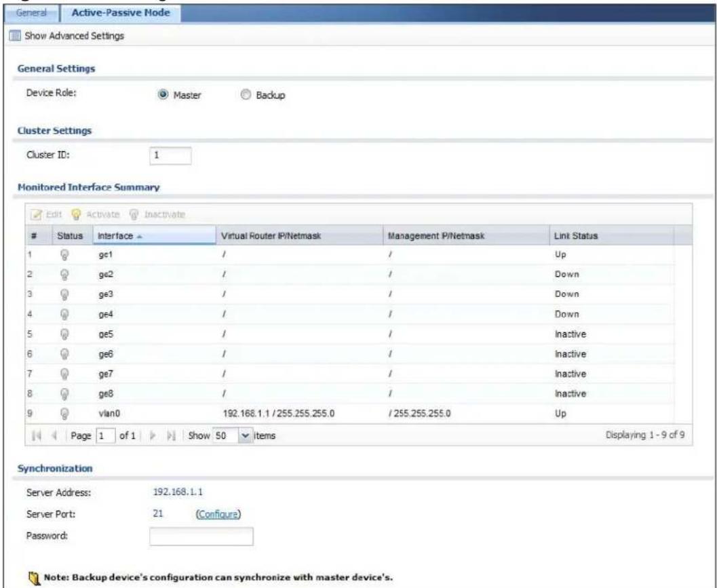Click the Inactivate button label
Image resolution: width=717 pixels, height=588 pixels.
coord(165,214)
